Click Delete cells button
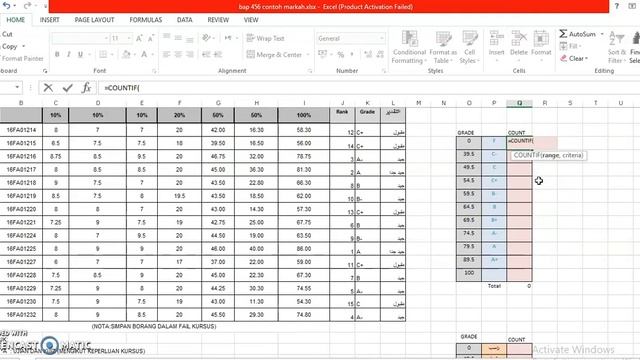This screenshot has width=640, height=360. [x=519, y=47]
